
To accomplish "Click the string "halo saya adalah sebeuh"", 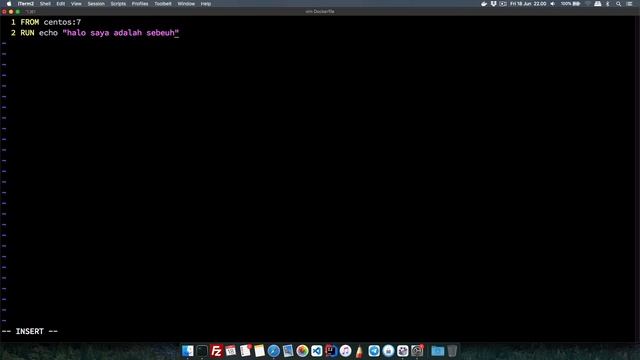I will point(121,33).
